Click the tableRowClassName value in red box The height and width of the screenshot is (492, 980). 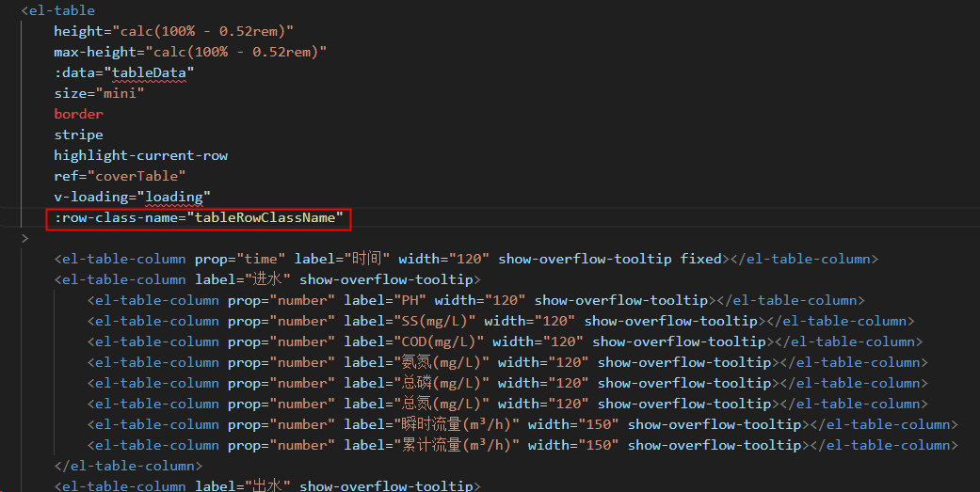click(x=264, y=219)
